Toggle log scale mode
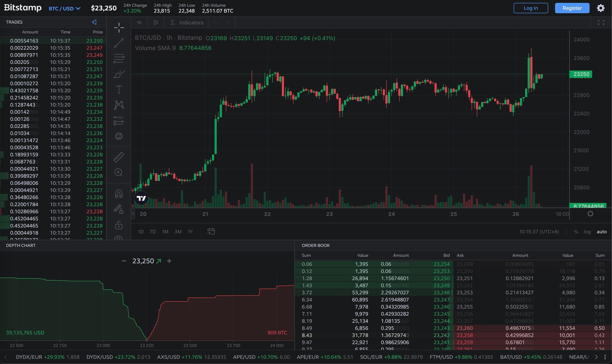612x364 pixels. pyautogui.click(x=587, y=232)
